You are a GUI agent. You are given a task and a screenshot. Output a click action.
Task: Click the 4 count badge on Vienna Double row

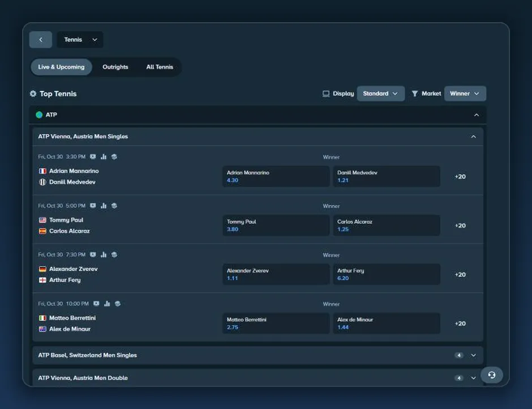click(459, 378)
